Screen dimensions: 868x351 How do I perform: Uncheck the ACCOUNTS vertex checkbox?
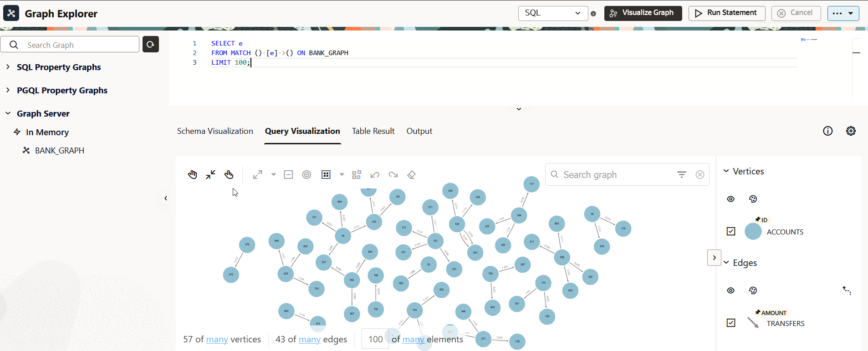(731, 231)
